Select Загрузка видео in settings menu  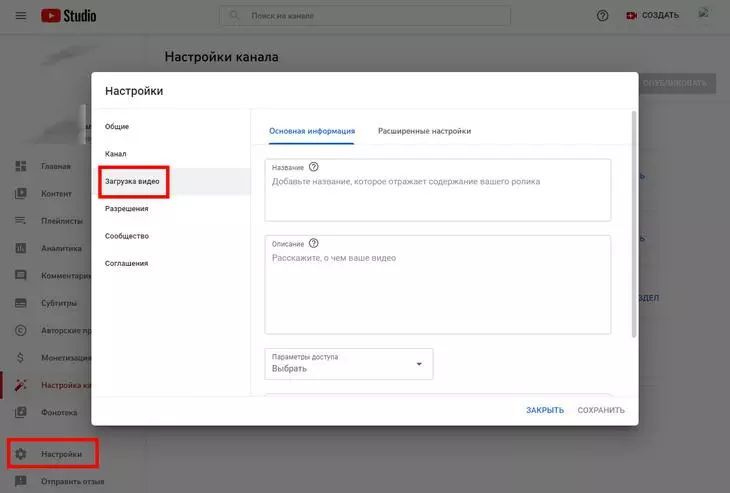pyautogui.click(x=132, y=181)
